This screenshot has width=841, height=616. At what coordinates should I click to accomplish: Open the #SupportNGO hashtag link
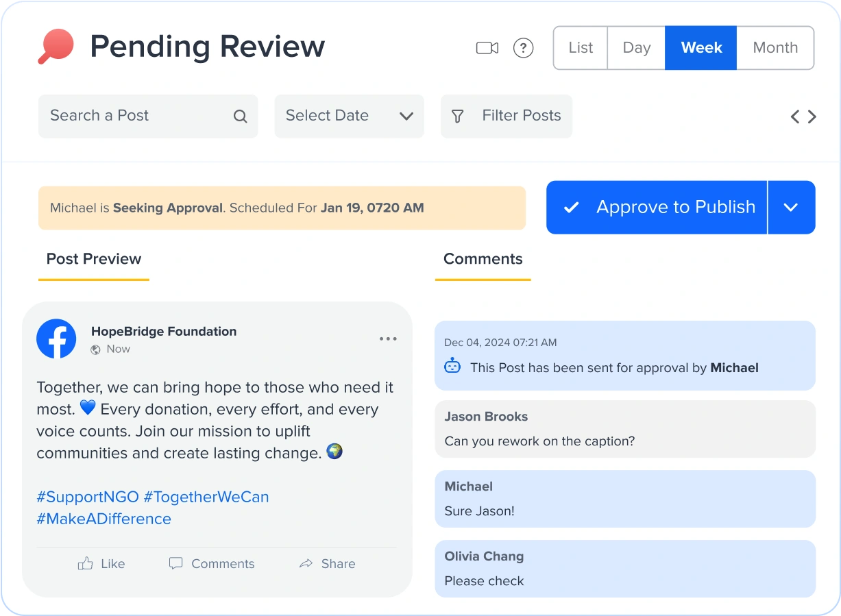click(89, 497)
